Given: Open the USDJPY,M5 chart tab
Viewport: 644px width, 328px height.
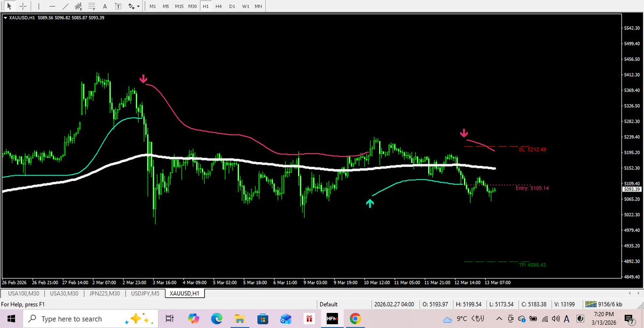Looking at the screenshot, I should coord(146,294).
